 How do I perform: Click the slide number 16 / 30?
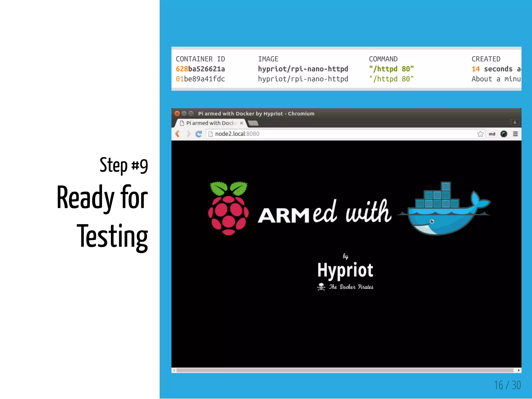click(x=507, y=385)
